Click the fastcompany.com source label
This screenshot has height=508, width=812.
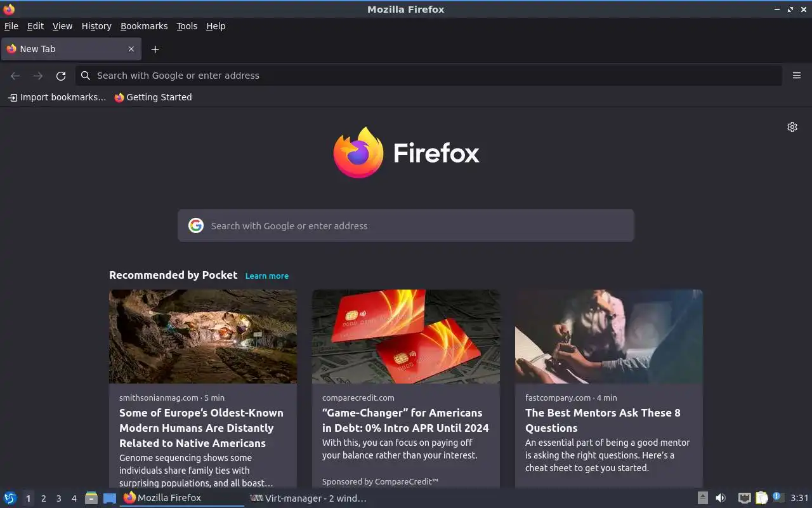click(558, 398)
